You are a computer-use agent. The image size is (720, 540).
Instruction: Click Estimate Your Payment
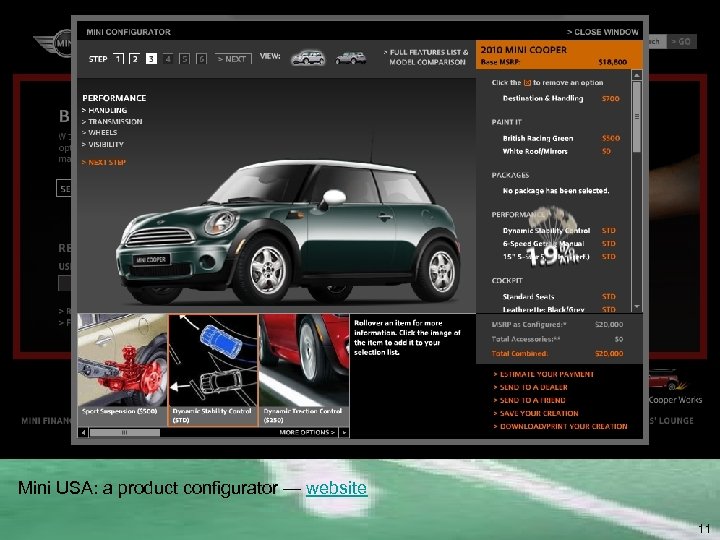click(x=544, y=374)
